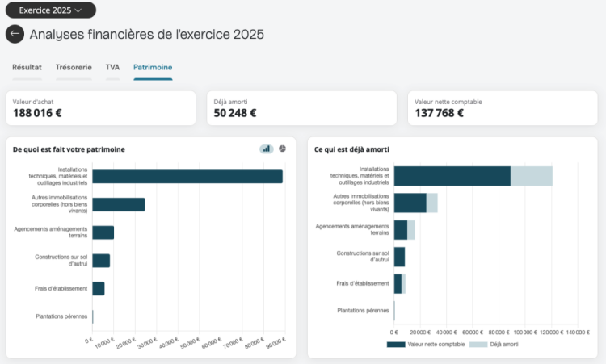Click the dark Valeur nette segment of Autres immobilisations
The image size is (606, 364).
pos(410,203)
